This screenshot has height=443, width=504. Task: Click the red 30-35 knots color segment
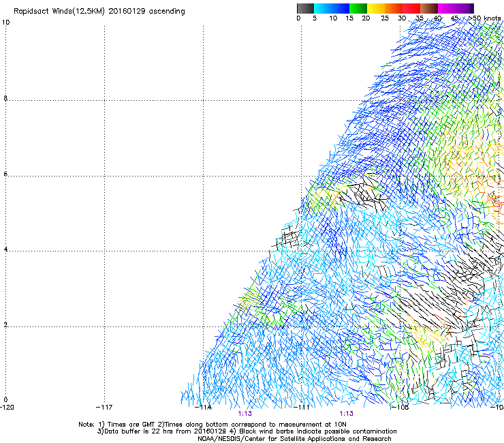pos(411,8)
